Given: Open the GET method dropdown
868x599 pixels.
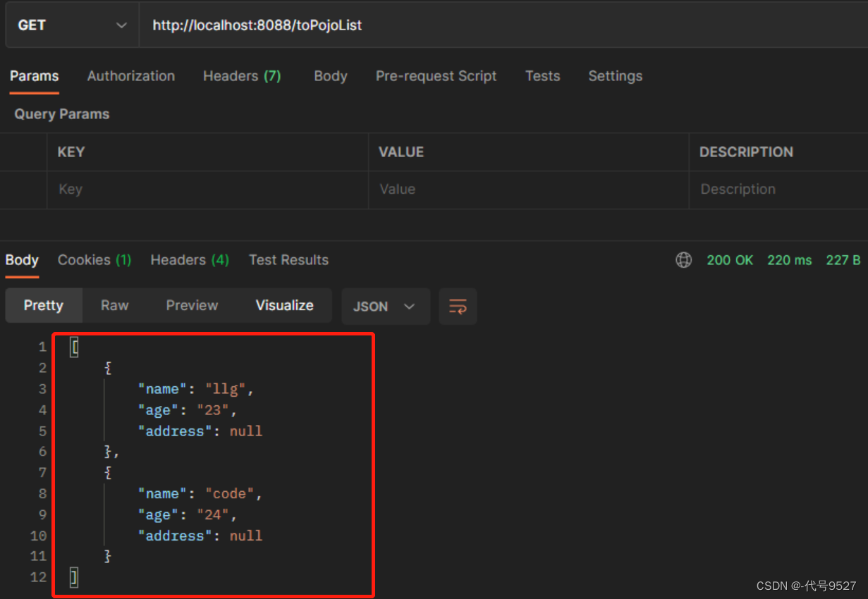Looking at the screenshot, I should point(72,25).
